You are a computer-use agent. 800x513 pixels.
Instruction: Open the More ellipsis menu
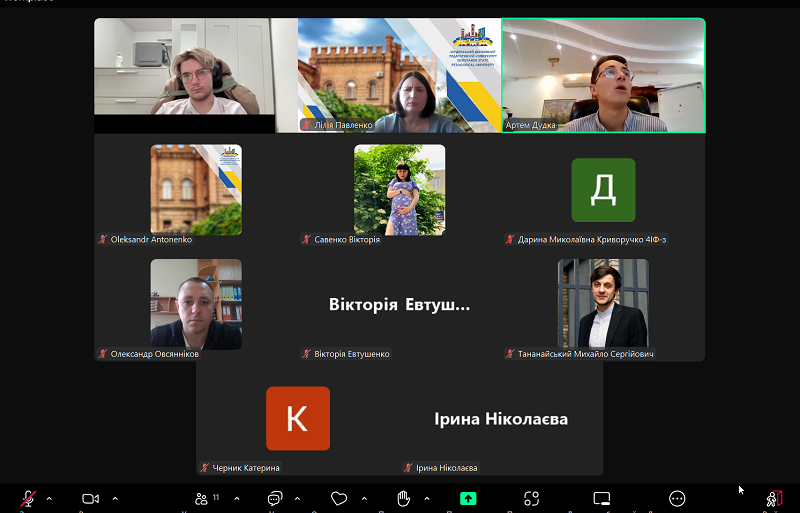click(x=677, y=498)
